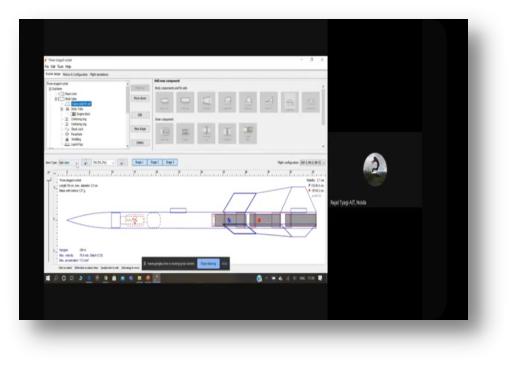Viewport: 514px width, 366px height.
Task: Add a Centering ring component
Action: [206, 133]
